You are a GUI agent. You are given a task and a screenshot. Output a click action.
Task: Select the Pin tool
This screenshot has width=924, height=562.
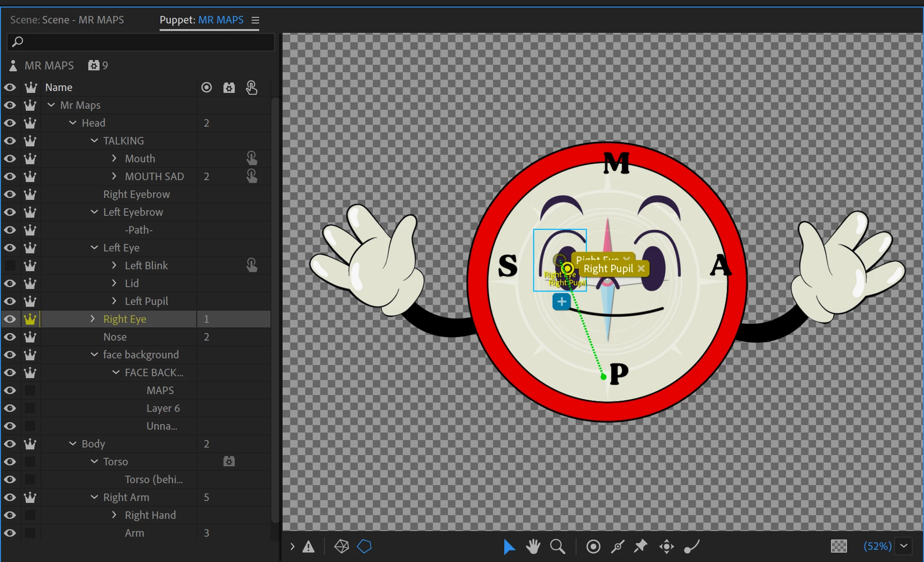(x=641, y=547)
